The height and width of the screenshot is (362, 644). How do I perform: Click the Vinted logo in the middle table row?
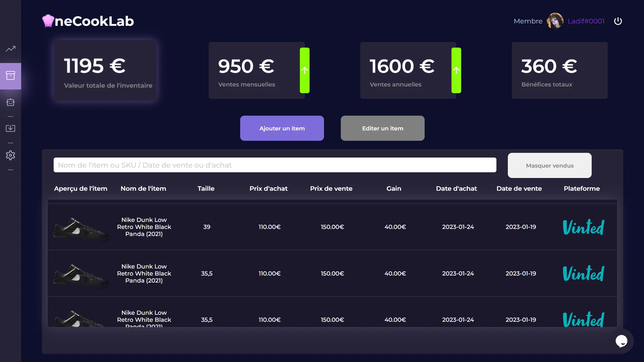pos(584,274)
